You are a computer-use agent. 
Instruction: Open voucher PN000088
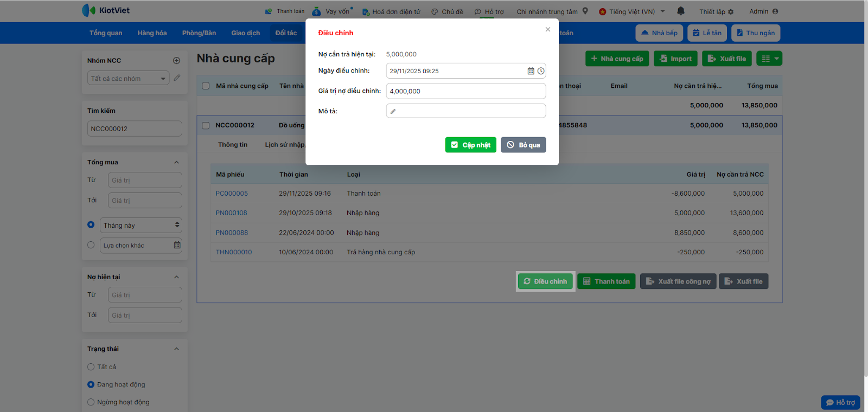point(232,233)
